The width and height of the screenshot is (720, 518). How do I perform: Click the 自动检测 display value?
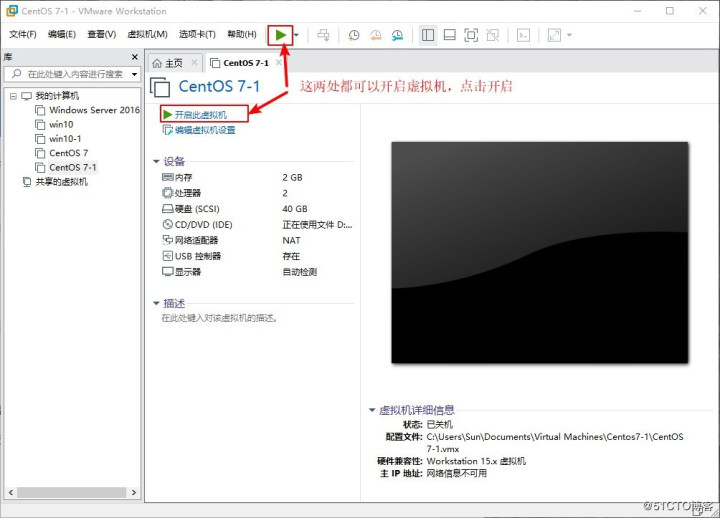pos(299,272)
